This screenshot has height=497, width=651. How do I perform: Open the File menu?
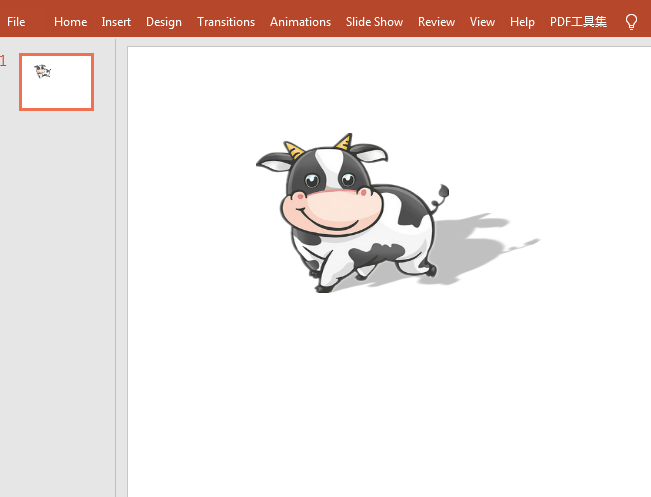[x=16, y=22]
